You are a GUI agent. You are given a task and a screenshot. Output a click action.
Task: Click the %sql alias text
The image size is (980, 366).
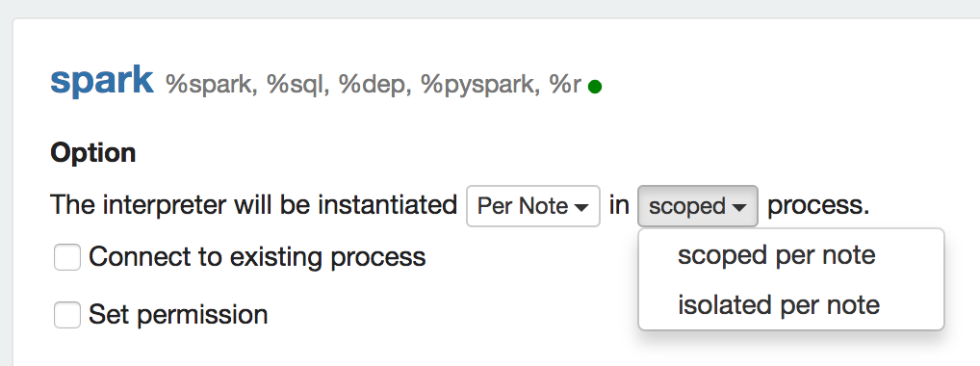[x=297, y=85]
